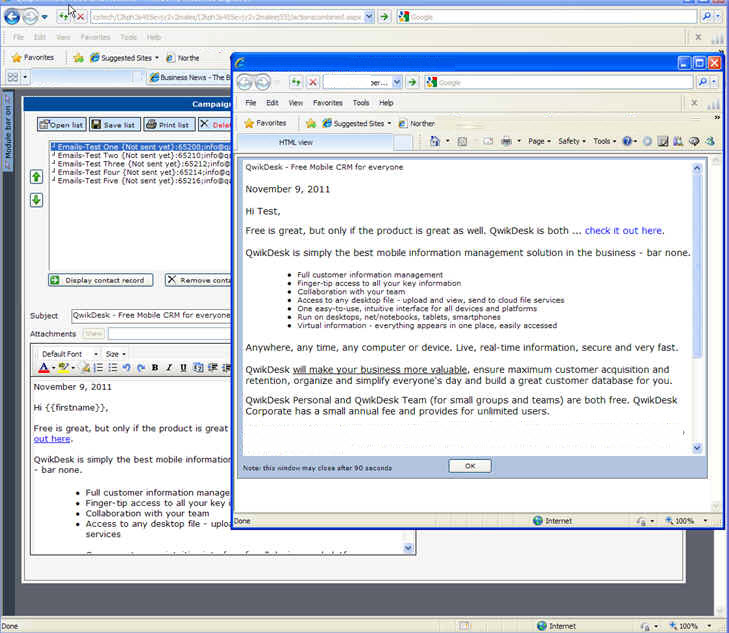Click the undo icon in editor
The image size is (729, 633).
coord(126,368)
